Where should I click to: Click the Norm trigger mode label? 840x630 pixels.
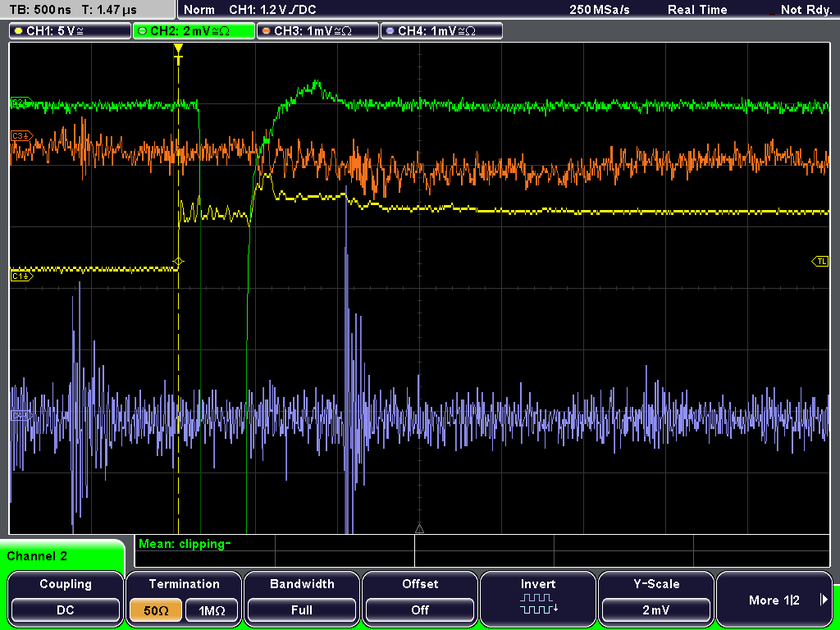pos(199,10)
